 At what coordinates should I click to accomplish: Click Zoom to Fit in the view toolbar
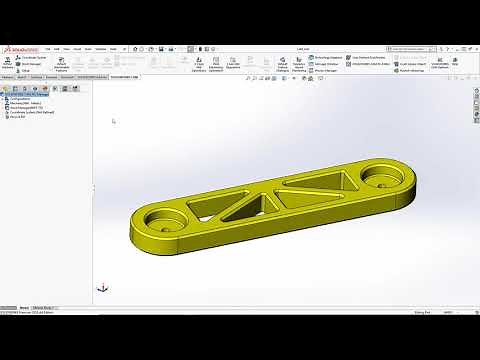point(248,78)
